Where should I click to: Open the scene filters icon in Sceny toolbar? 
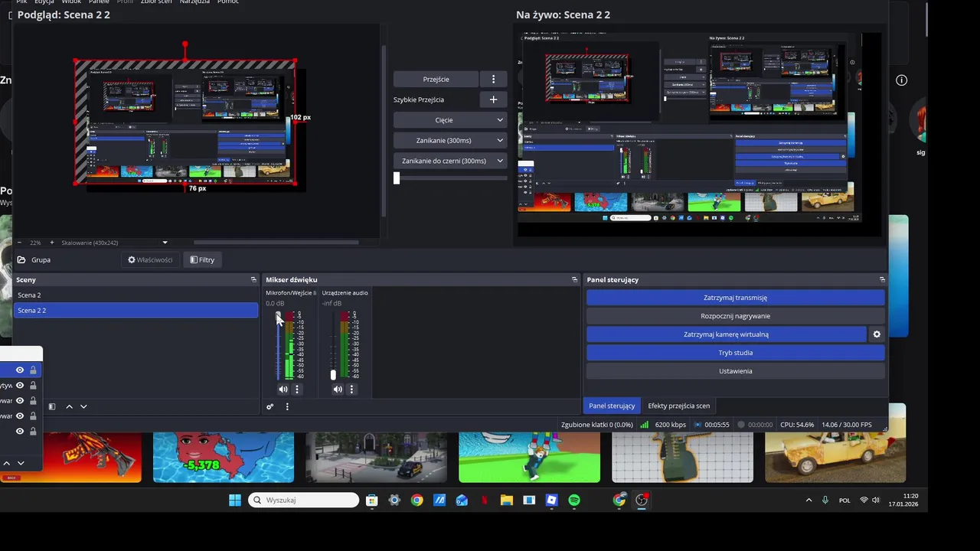click(52, 407)
